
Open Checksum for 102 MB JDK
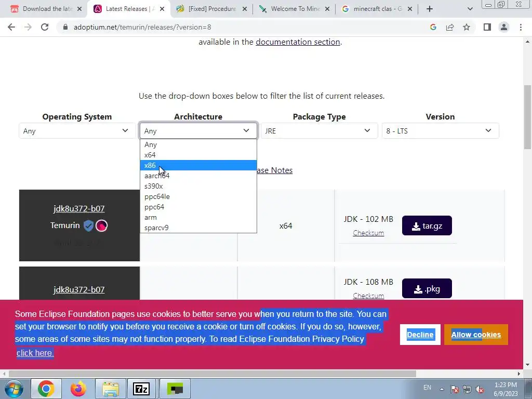point(368,233)
